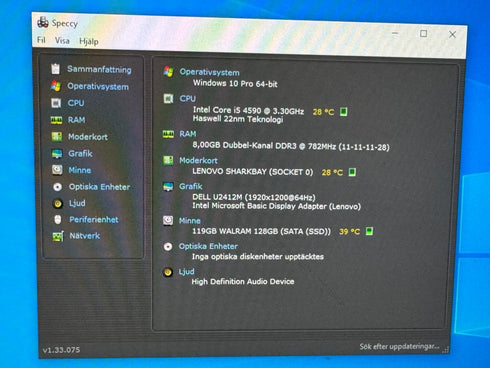The image size is (490, 368).
Task: Click the Ljud speaker icon in sidebar
Action: 58,203
